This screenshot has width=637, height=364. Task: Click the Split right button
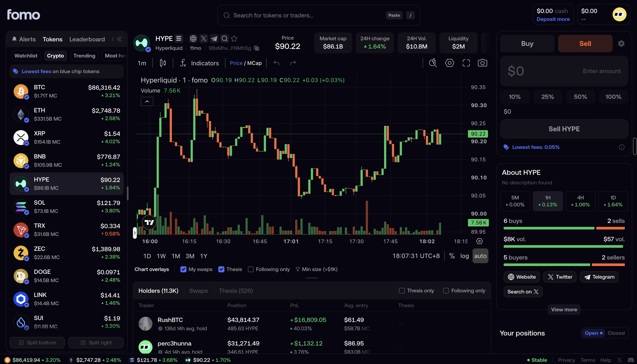(96, 342)
